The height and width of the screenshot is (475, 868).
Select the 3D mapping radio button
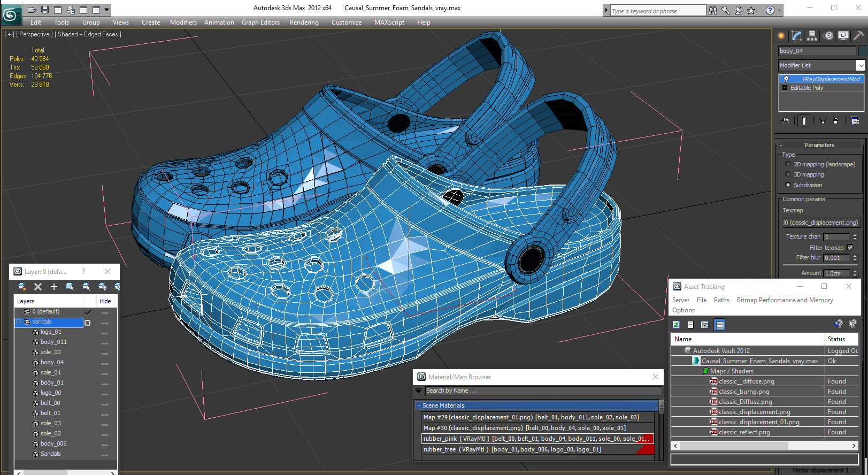click(x=788, y=174)
